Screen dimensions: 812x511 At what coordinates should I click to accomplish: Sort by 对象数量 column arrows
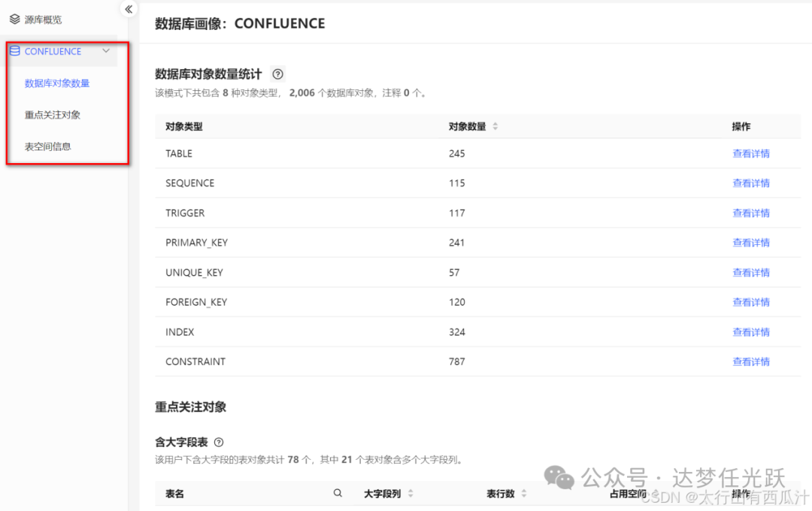pos(495,126)
